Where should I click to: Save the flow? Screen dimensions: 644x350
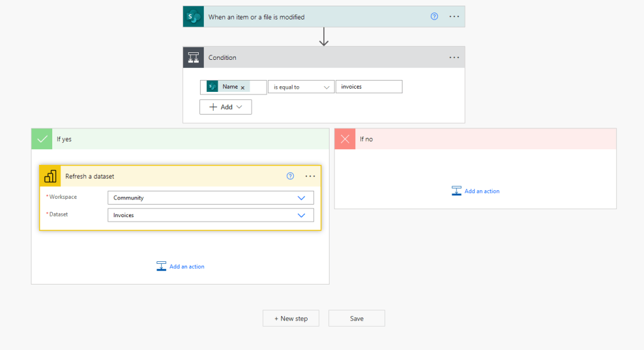click(357, 319)
